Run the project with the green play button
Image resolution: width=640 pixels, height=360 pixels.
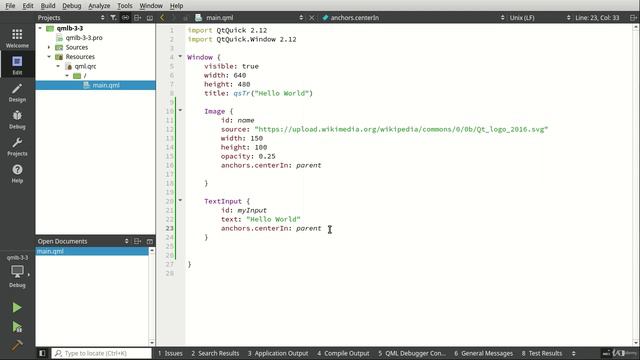tap(17, 307)
